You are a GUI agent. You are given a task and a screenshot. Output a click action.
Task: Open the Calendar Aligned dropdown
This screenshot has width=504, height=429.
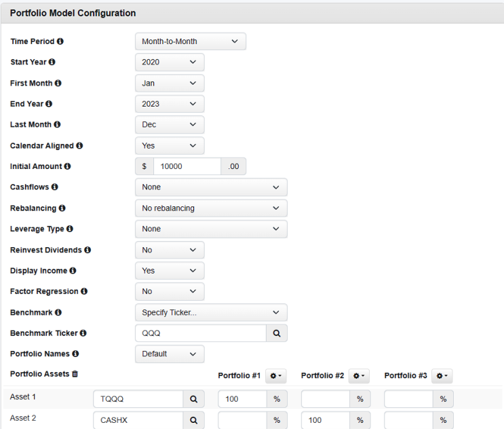[170, 145]
